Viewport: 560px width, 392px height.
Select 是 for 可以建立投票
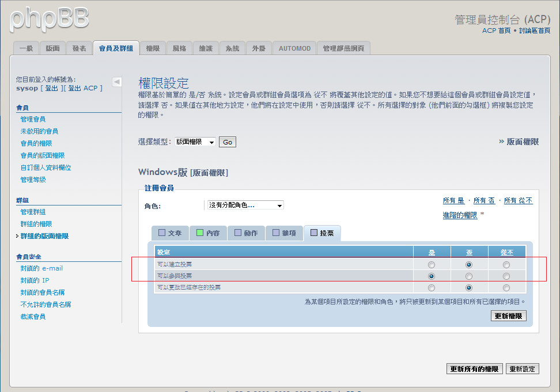tap(432, 265)
